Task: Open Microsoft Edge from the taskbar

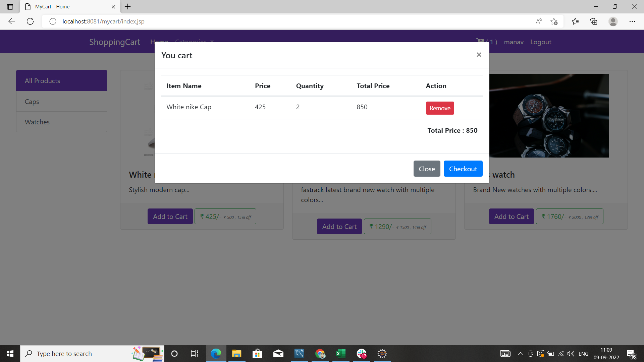Action: pos(216,353)
